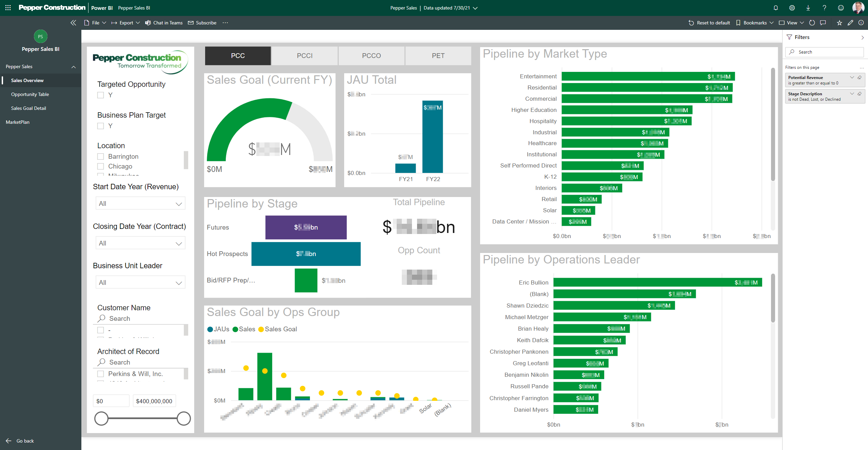The image size is (868, 450).
Task: Select the PCCO tab
Action: [x=372, y=56]
